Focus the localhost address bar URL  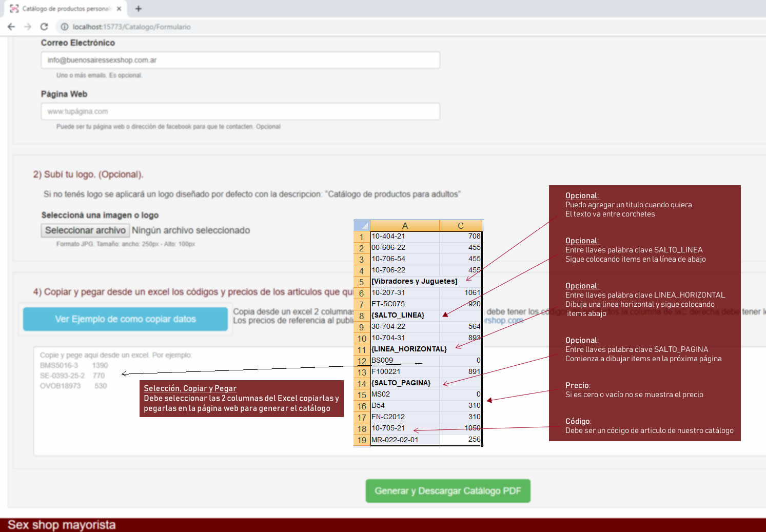[x=131, y=27]
